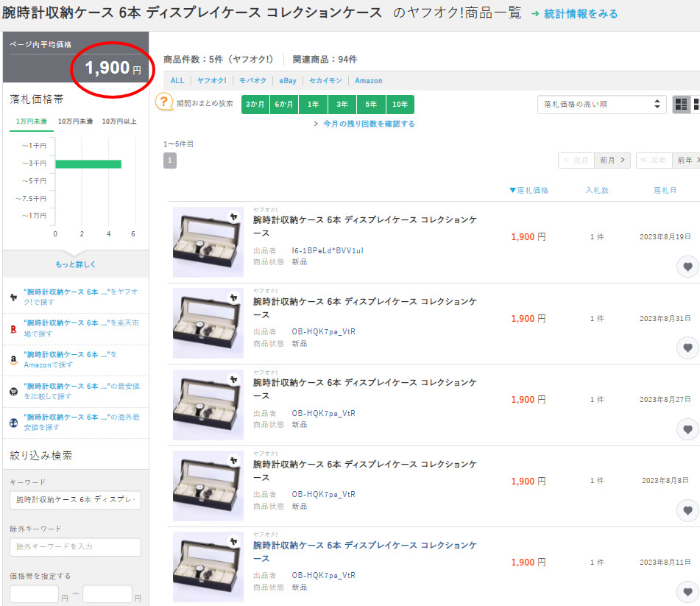
Task: Expand もっと詳しく for price details
Action: pyautogui.click(x=76, y=264)
